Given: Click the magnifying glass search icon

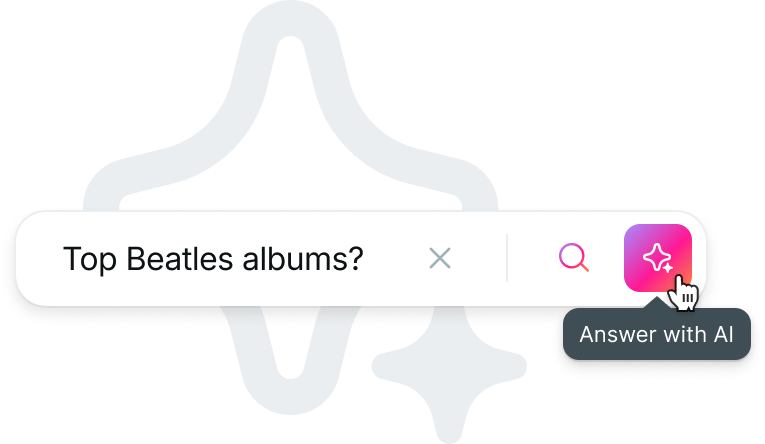Looking at the screenshot, I should [x=574, y=257].
